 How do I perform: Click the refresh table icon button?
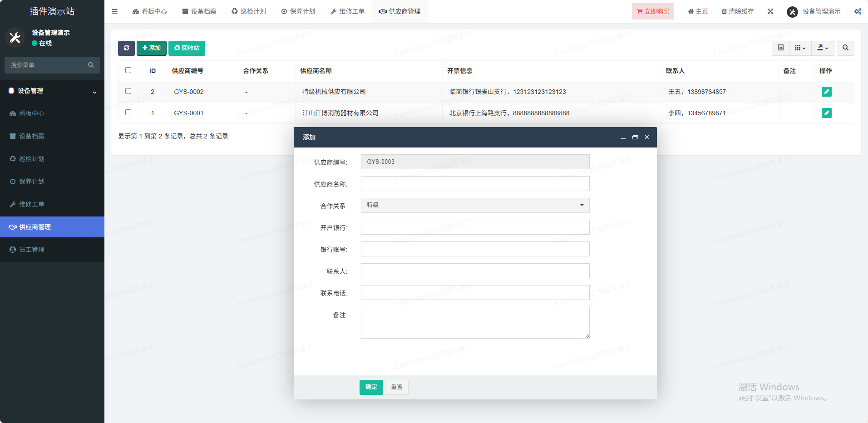[126, 48]
